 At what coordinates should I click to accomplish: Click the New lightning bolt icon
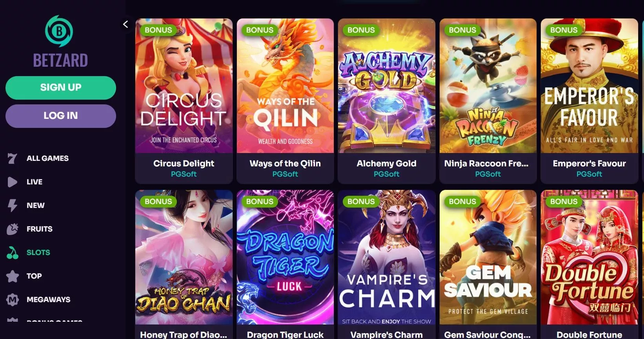[13, 205]
